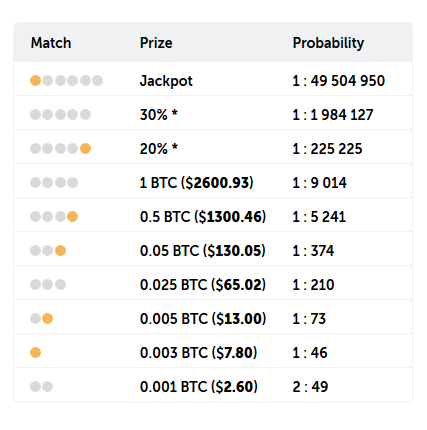427x430 pixels.
Task: Click the single orange ball beside 0.003 BTC
Action: pos(36,353)
